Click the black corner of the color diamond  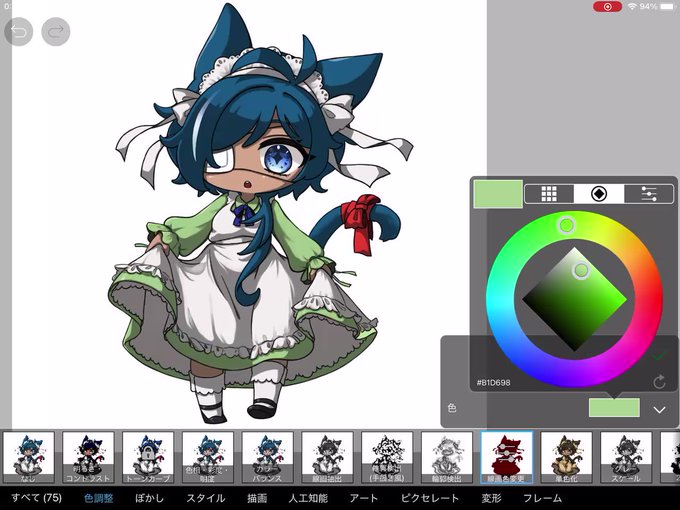coord(575,347)
